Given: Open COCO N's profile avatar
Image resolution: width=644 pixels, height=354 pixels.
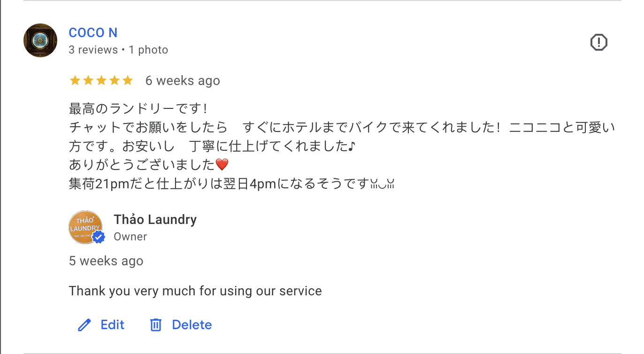Looking at the screenshot, I should point(40,40).
